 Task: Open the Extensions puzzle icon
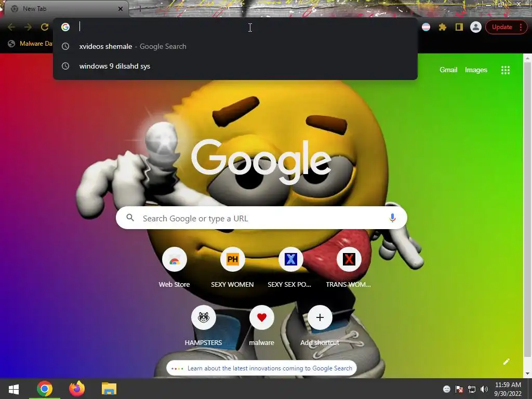coord(443,27)
